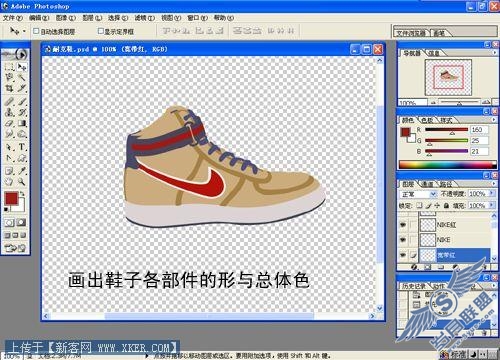Screen dimensions: 500x360
Task: Toggle lock all layer option
Action: tap(446, 206)
